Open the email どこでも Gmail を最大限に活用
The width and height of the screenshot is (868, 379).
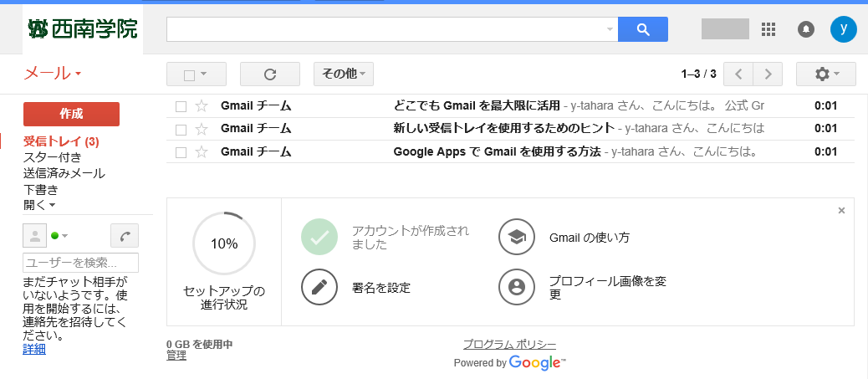click(x=510, y=105)
